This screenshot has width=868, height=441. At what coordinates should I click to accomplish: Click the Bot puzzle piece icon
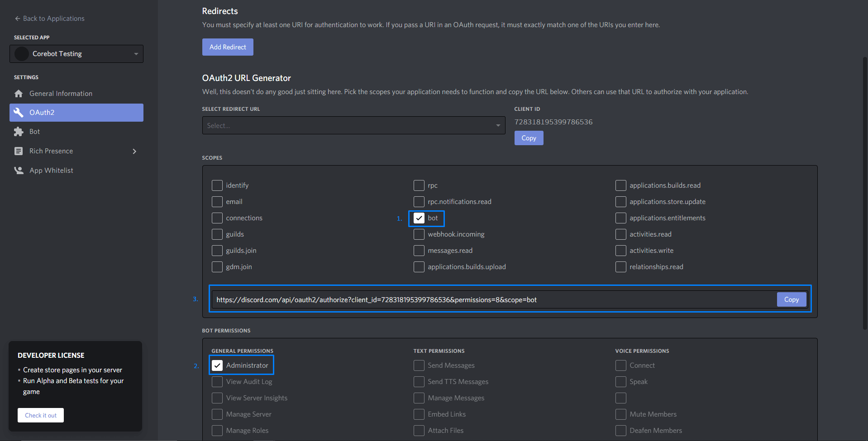tap(19, 132)
